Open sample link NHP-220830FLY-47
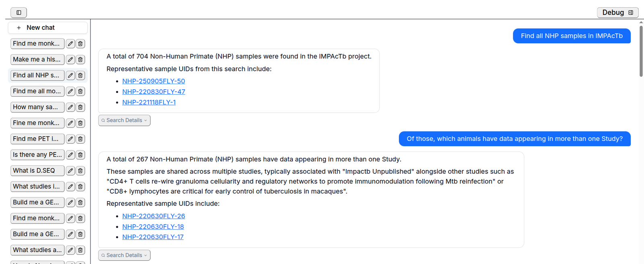The height and width of the screenshot is (264, 644). (154, 92)
